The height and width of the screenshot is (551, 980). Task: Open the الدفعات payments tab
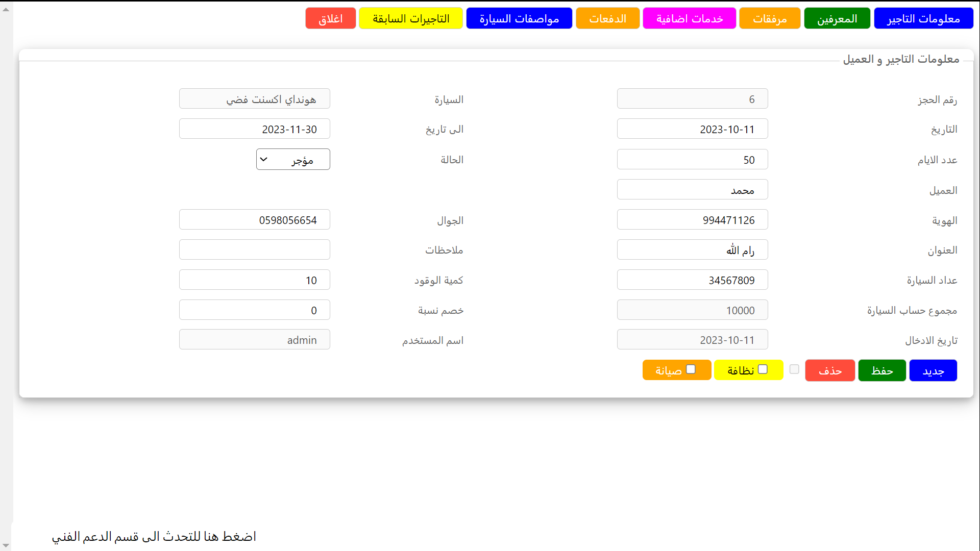pyautogui.click(x=607, y=19)
